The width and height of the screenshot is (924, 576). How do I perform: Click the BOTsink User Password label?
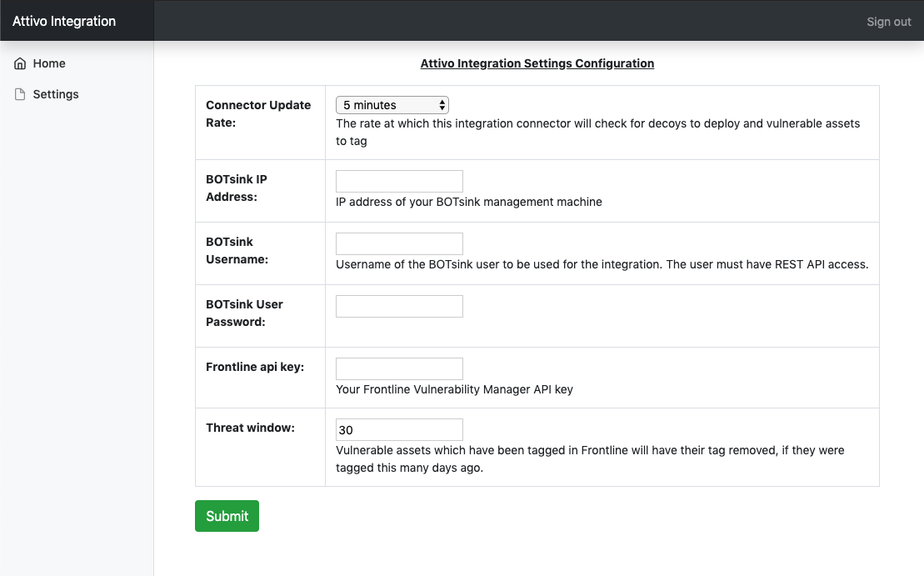pyautogui.click(x=245, y=313)
